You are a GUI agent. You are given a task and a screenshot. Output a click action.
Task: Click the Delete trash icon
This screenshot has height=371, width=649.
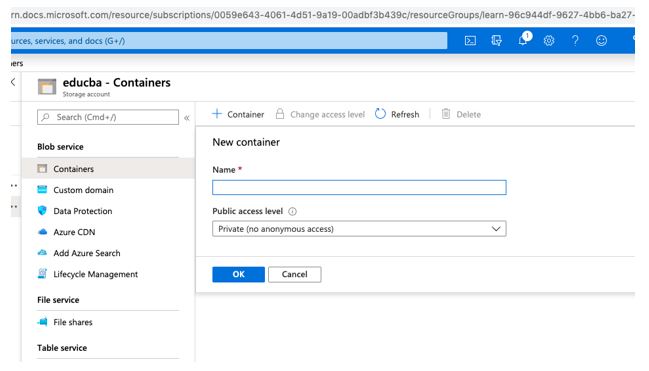pyautogui.click(x=446, y=114)
